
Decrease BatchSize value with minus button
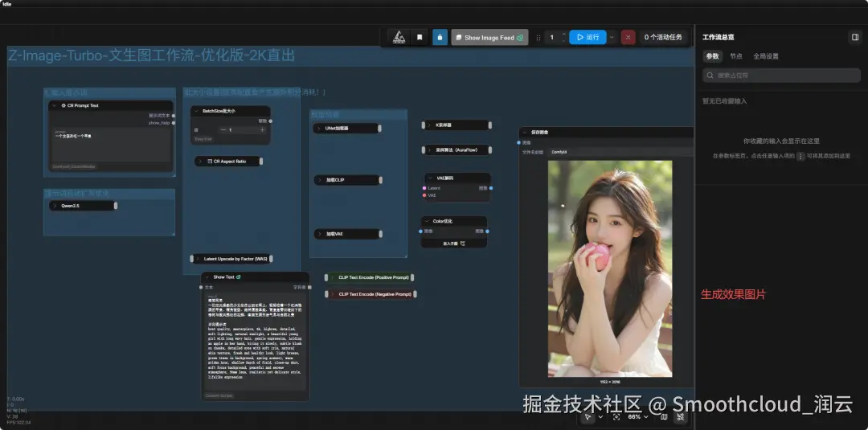(x=223, y=130)
